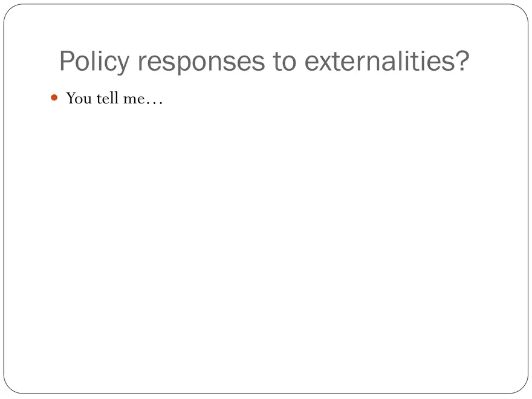Click the slide title "Policy responses to externalities?"
This screenshot has width=532, height=399.
point(264,61)
